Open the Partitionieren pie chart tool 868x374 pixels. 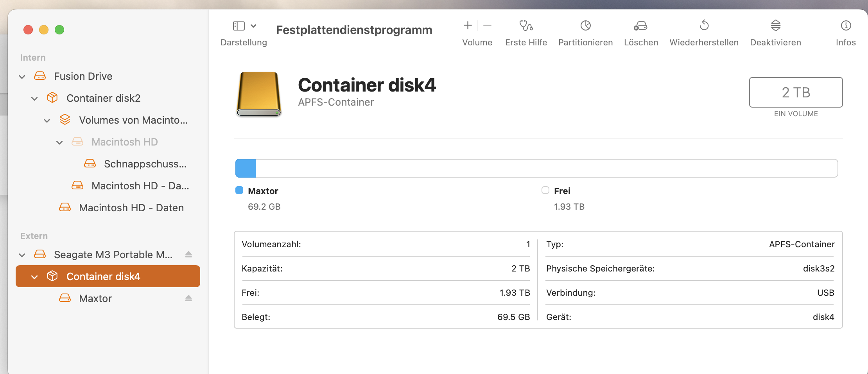(x=585, y=26)
